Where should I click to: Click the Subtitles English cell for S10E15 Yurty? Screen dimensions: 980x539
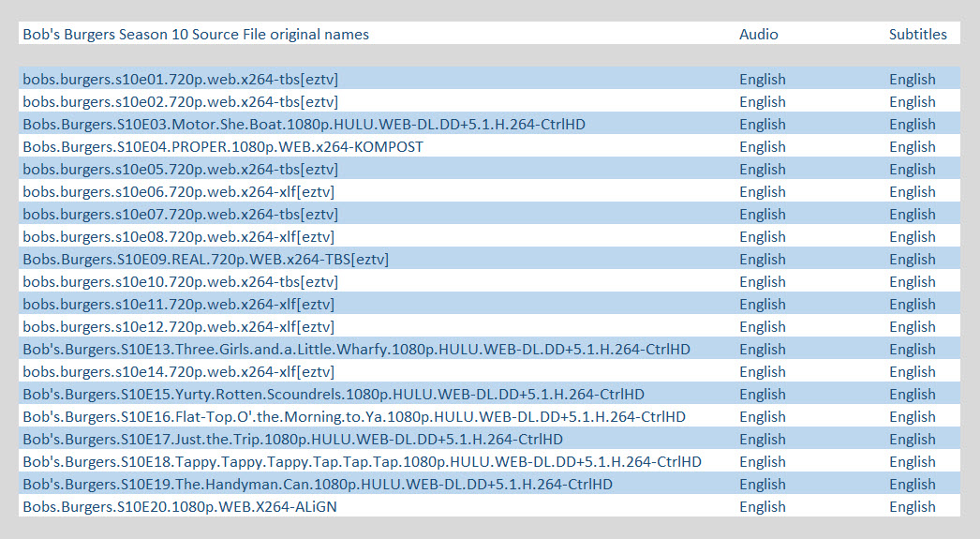(x=912, y=395)
